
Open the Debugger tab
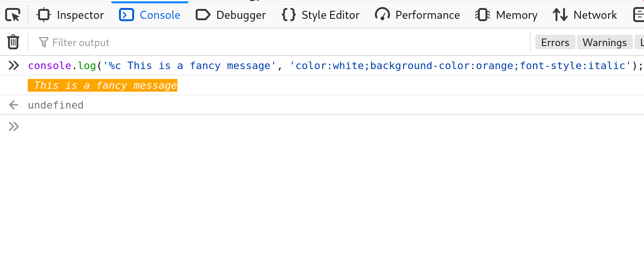[231, 15]
